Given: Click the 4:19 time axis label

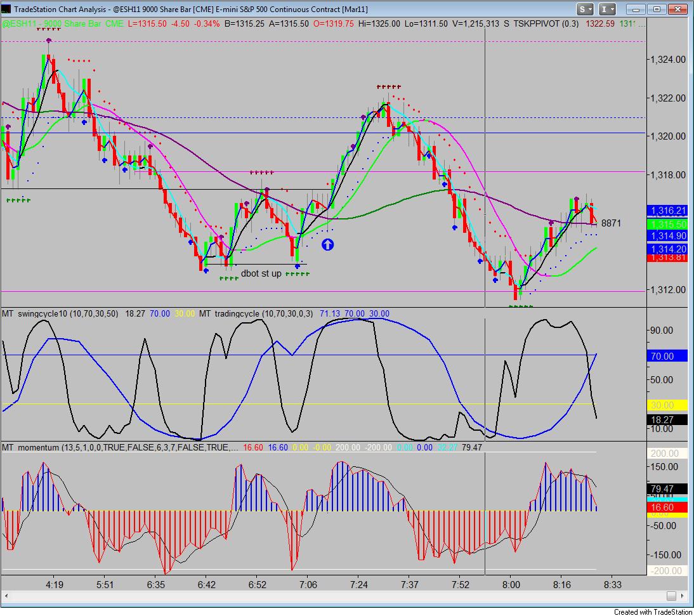Looking at the screenshot, I should [x=55, y=584].
